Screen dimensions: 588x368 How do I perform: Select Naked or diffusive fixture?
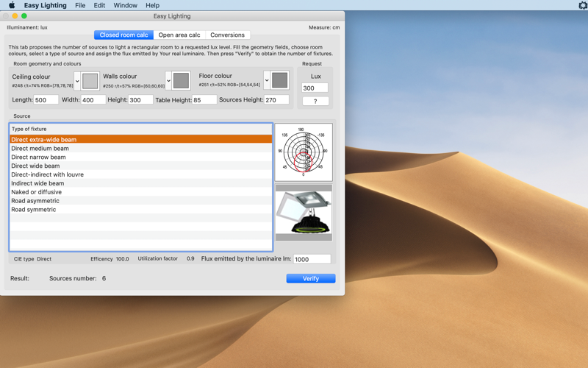point(140,192)
